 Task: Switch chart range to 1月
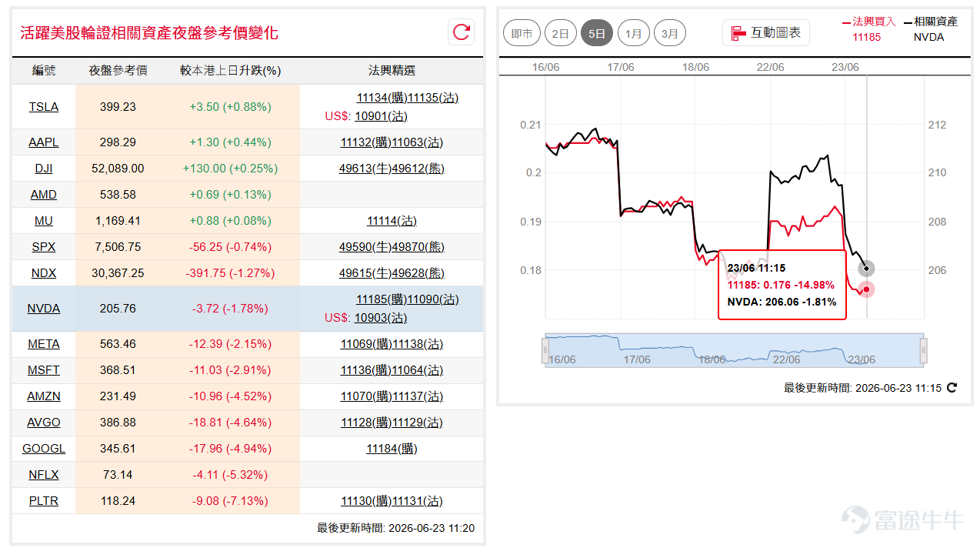(x=633, y=33)
